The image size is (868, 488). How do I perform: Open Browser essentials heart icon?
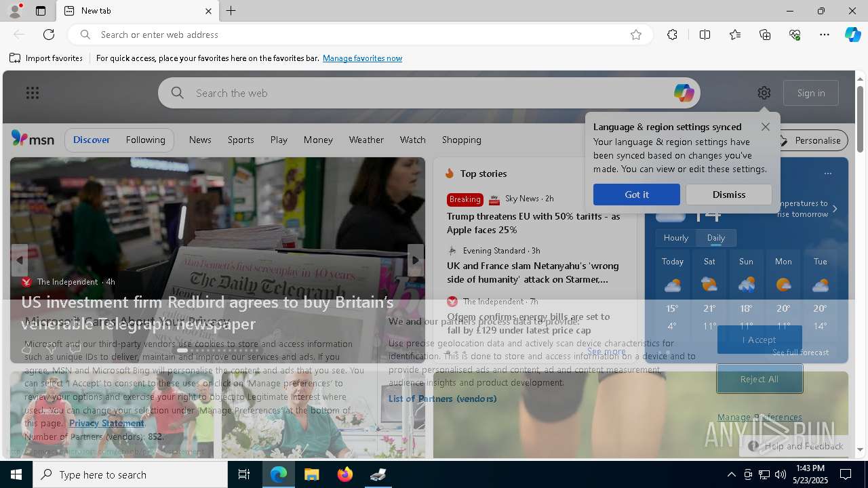(795, 35)
